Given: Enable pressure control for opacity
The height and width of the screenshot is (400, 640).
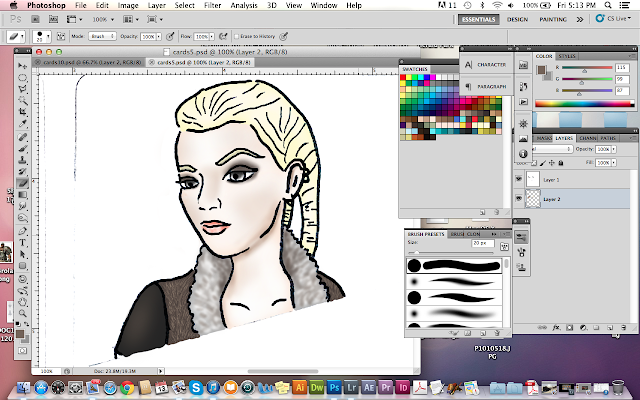Looking at the screenshot, I should (x=170, y=36).
